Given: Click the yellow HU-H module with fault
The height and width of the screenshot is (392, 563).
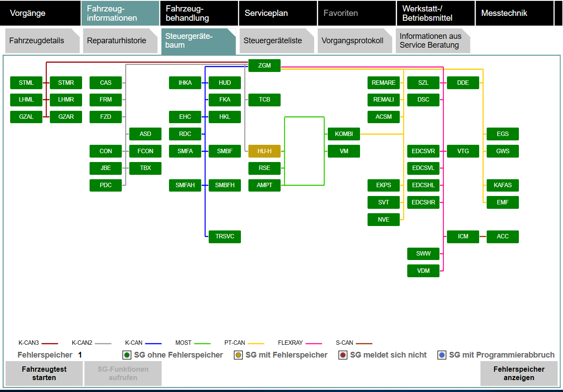Looking at the screenshot, I should click(264, 151).
